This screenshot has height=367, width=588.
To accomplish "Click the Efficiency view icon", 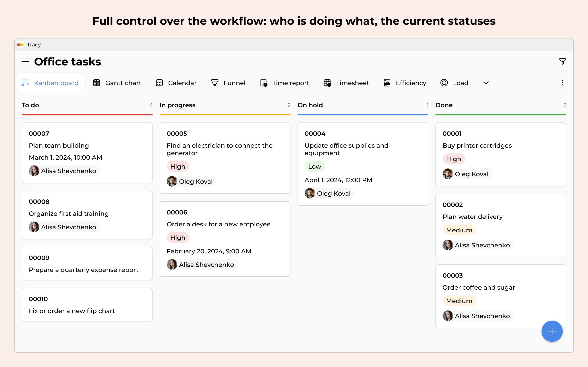I will [387, 83].
